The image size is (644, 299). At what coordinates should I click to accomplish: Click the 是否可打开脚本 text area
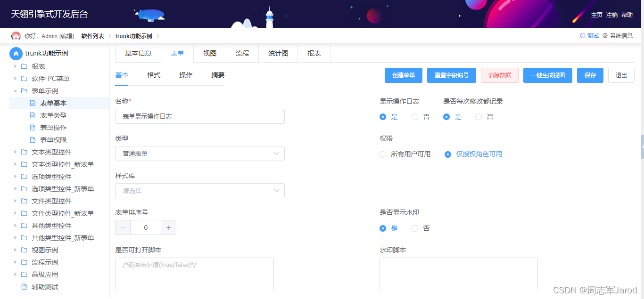pyautogui.click(x=194, y=274)
